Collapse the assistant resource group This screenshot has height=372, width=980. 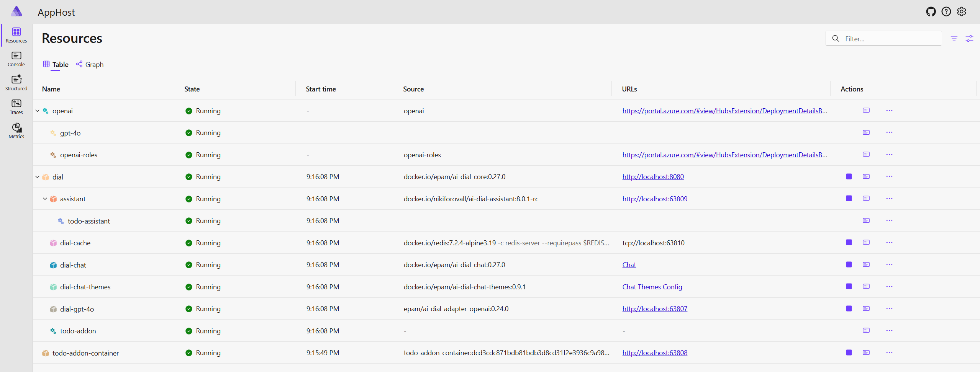(45, 199)
